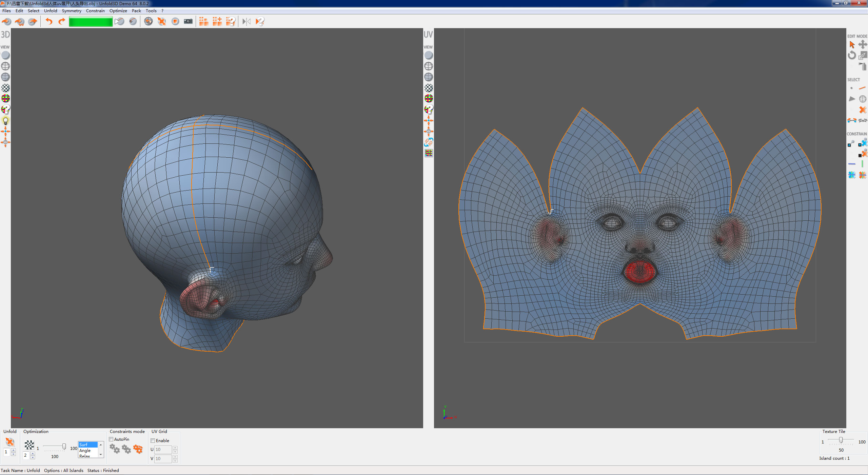Select the arrow pointer edit mode tool
The width and height of the screenshot is (868, 475).
coord(852,44)
